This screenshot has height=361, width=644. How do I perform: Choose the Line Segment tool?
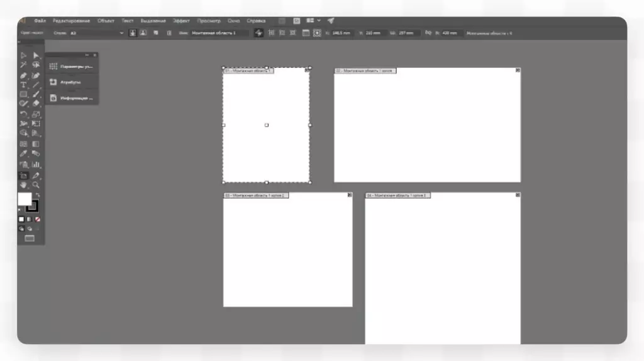[x=36, y=85]
